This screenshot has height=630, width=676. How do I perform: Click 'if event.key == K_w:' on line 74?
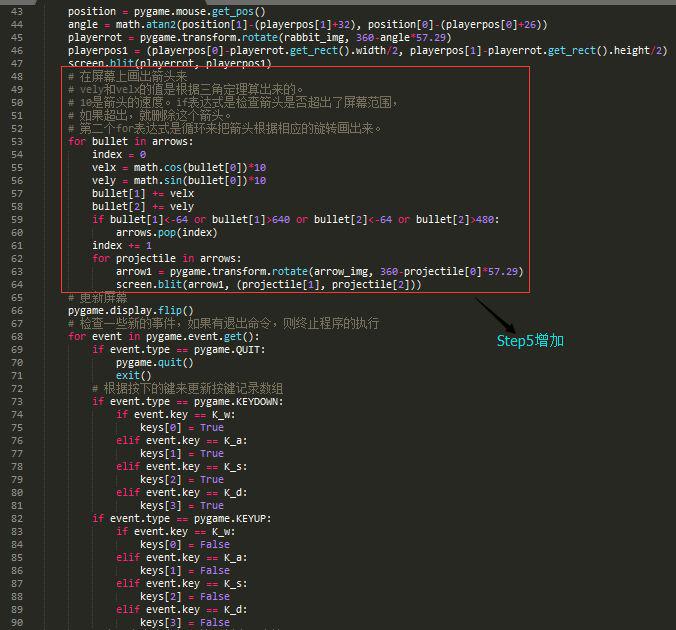point(175,414)
